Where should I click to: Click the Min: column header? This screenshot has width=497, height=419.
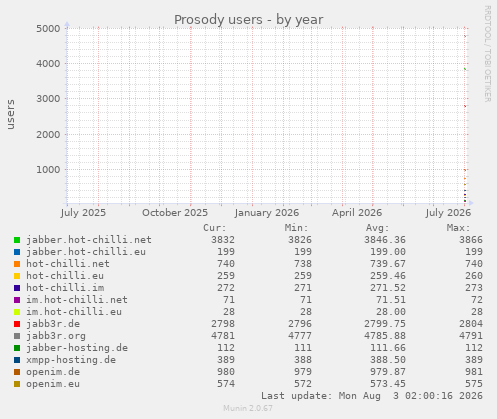pos(296,228)
